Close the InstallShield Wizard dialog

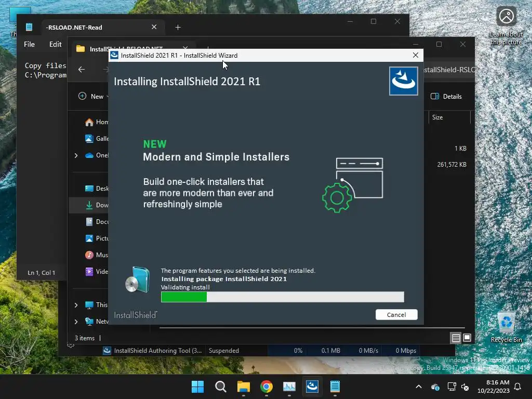[x=415, y=55]
